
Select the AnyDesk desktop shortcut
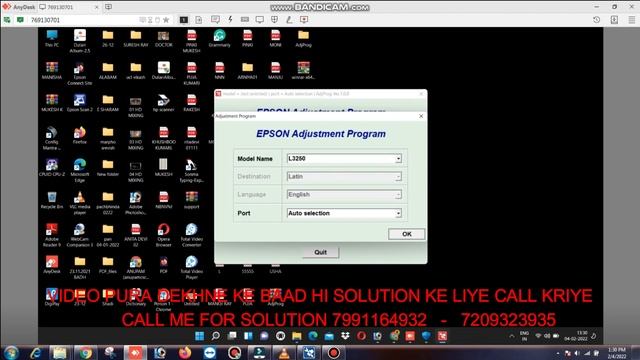tap(52, 264)
